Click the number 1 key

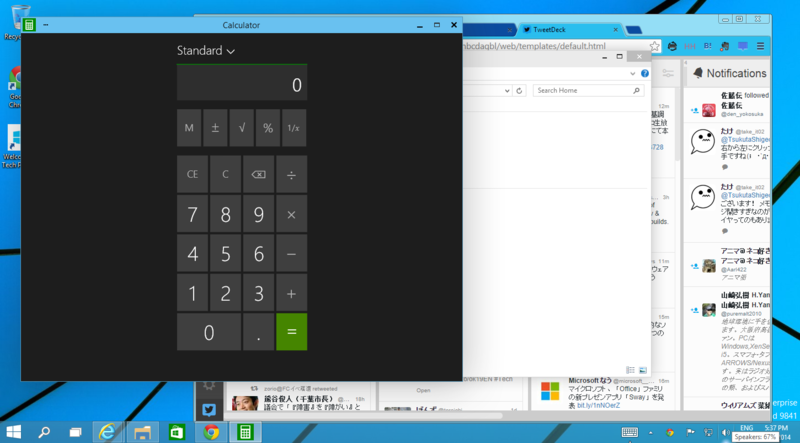(192, 292)
